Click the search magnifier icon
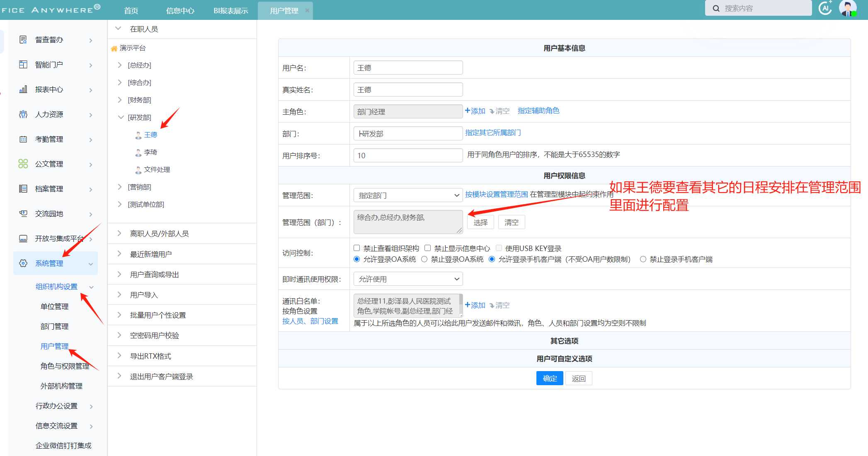Viewport: 868px width, 456px height. pos(716,8)
